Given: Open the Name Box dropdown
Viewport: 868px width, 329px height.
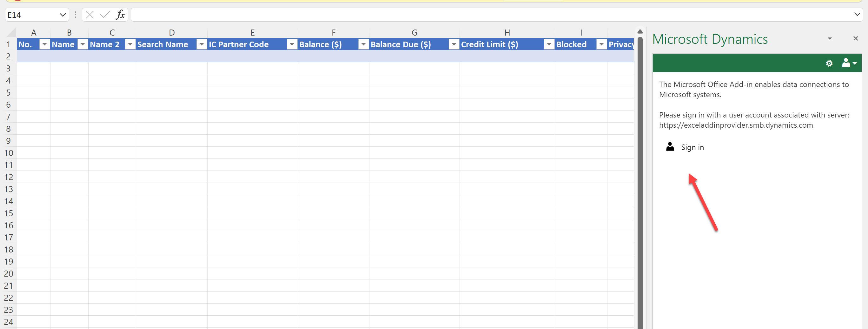Looking at the screenshot, I should 63,15.
